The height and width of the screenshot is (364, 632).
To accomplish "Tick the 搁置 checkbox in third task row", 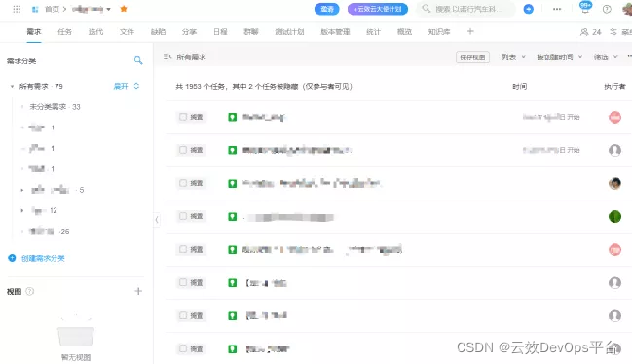I will coord(183,183).
